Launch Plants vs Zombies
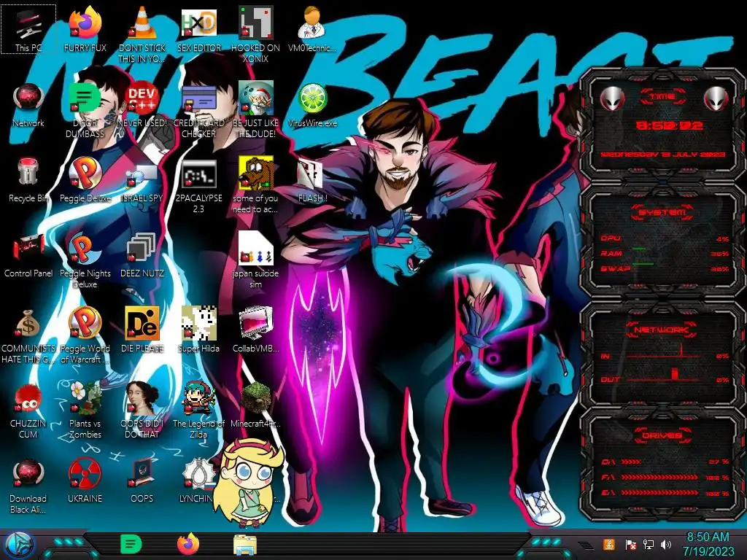747x560 pixels. pos(85,411)
